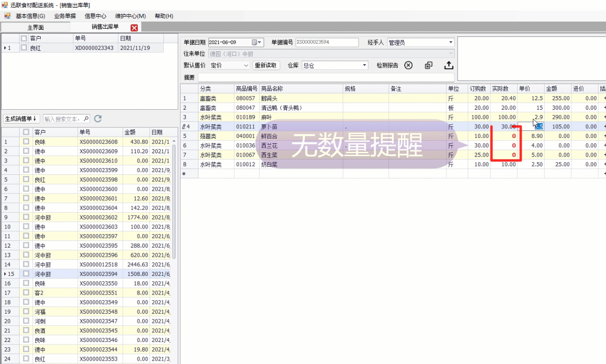Check the box for order XS0000023553
Screen dimensions: 606x364
coord(26,359)
